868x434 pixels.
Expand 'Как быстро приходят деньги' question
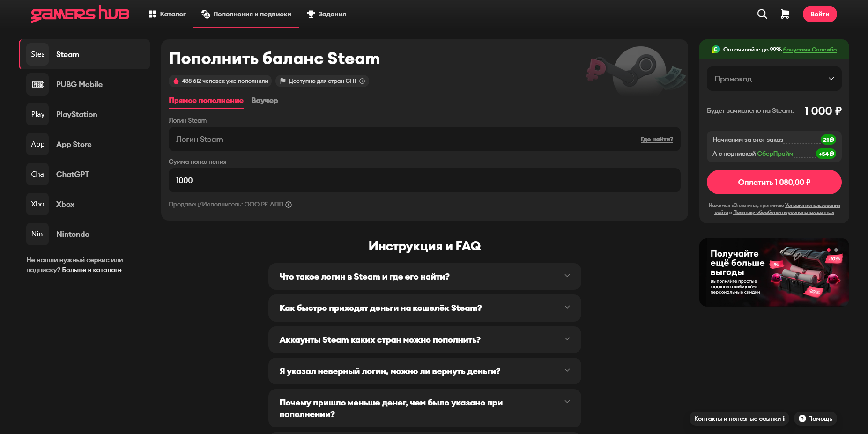pos(425,308)
